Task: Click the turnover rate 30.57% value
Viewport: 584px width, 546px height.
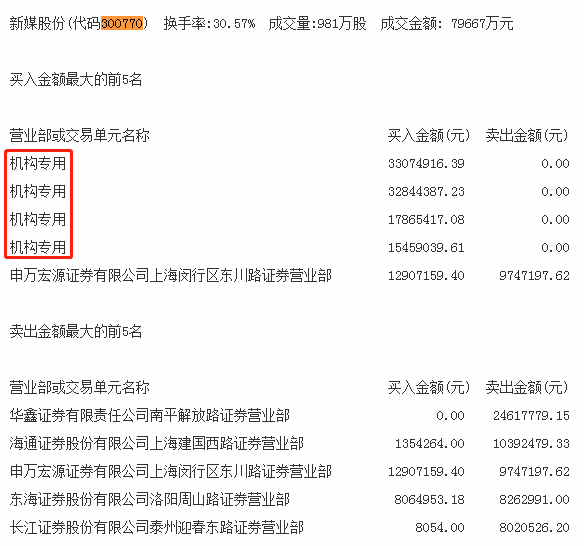Action: click(x=234, y=24)
